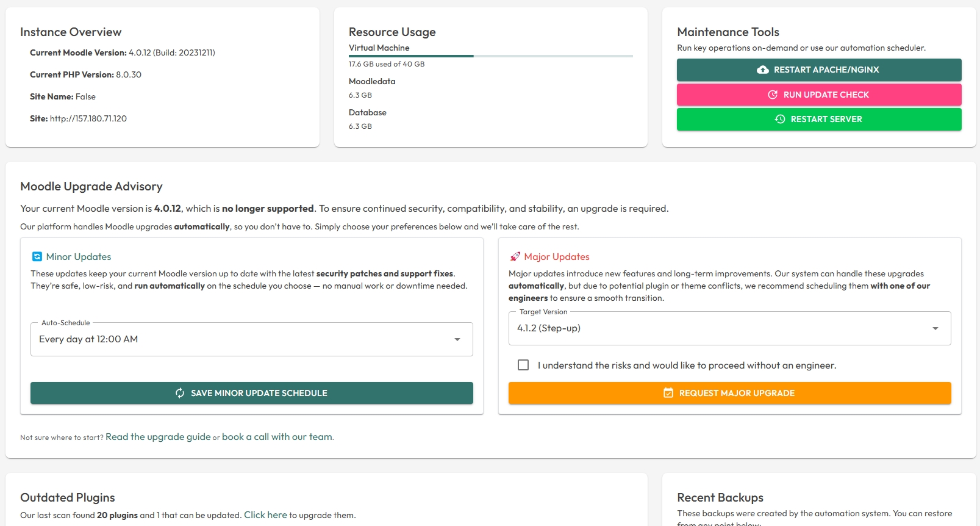Click the 'Every day at 12:00 AM' value
The width and height of the screenshot is (980, 526).
[x=88, y=339]
